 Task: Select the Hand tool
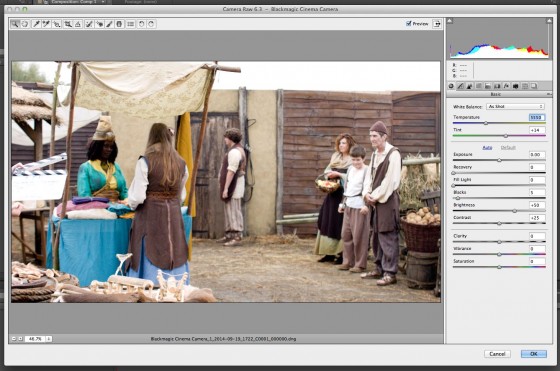[25, 24]
